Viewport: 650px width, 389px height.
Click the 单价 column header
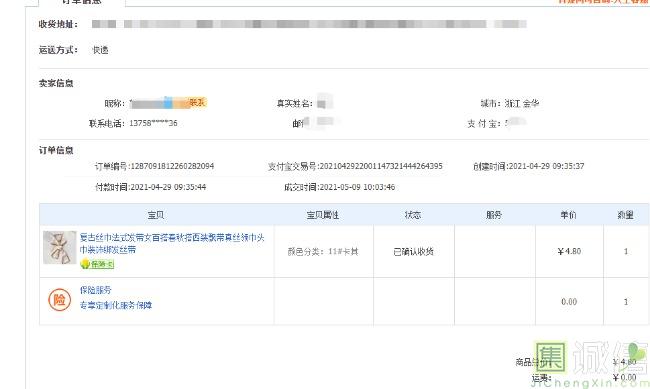click(x=568, y=215)
